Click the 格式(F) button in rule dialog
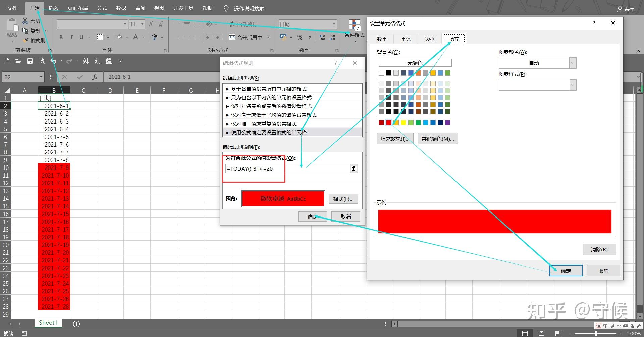644x337 pixels. [343, 199]
